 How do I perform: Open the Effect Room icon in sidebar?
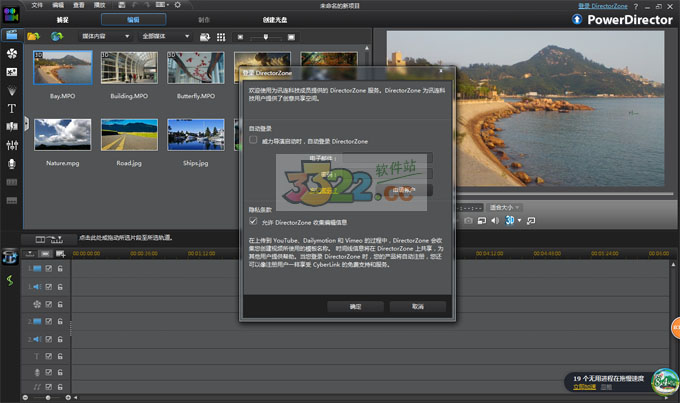pyautogui.click(x=12, y=53)
